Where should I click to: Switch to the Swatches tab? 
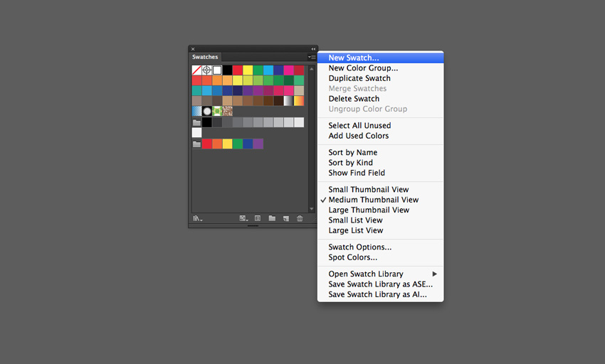[205, 57]
